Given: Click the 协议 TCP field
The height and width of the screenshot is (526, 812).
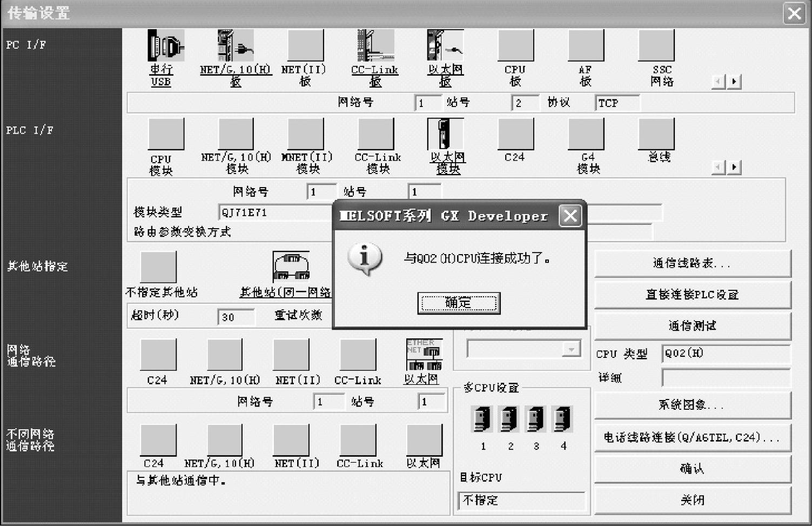Looking at the screenshot, I should click(618, 103).
